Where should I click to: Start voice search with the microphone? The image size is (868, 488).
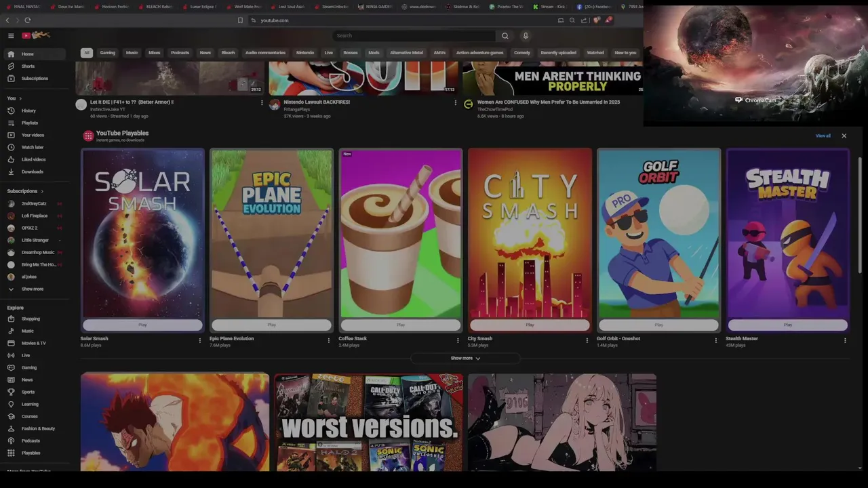tap(525, 35)
